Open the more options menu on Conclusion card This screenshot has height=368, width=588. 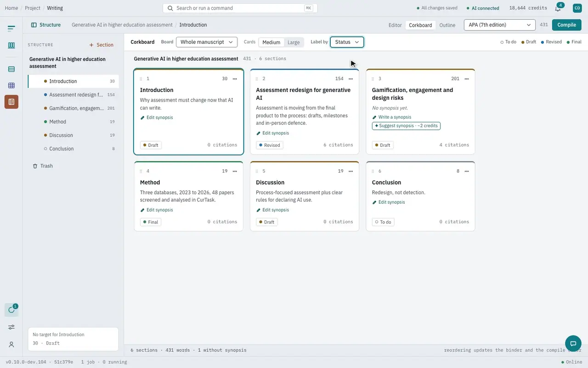click(x=467, y=171)
